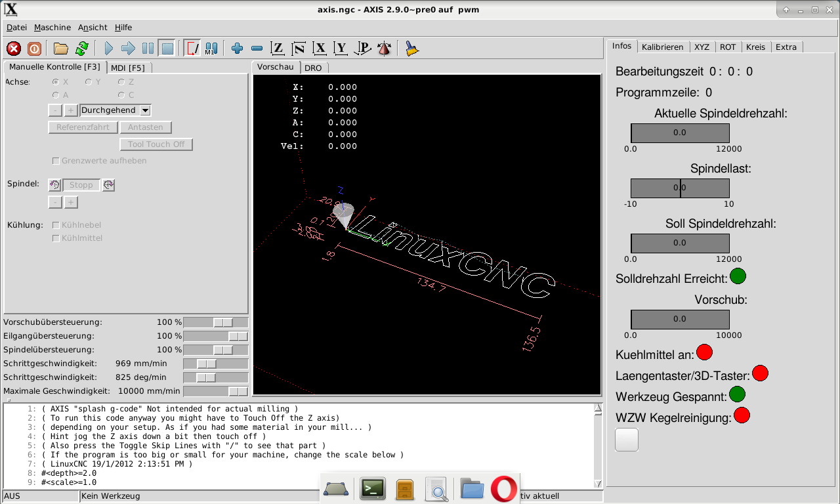The height and width of the screenshot is (504, 840).
Task: Open the Datei menu
Action: (x=16, y=28)
